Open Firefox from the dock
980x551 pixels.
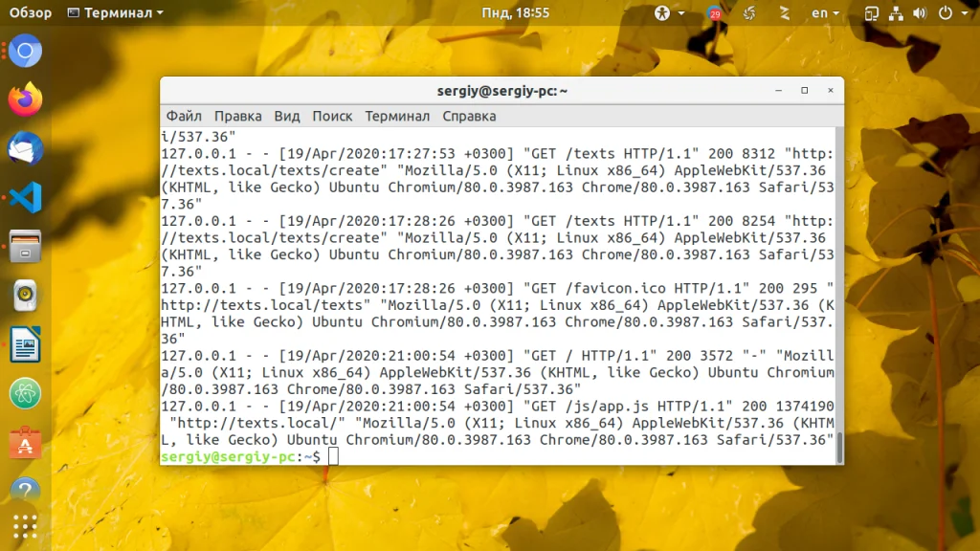(x=25, y=99)
